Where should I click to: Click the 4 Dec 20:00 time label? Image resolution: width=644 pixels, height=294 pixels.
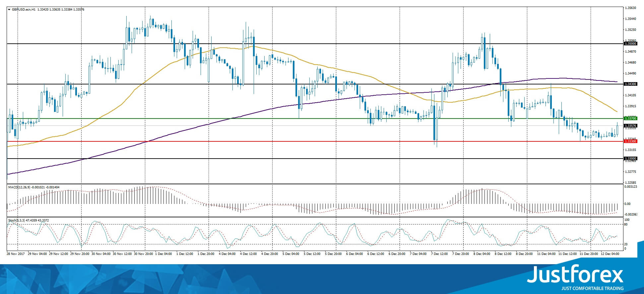(270, 254)
